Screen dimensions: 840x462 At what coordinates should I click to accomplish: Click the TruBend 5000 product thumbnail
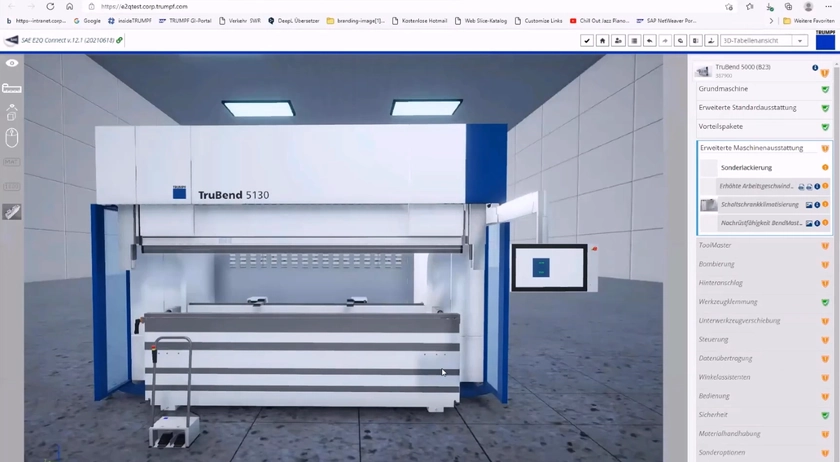[703, 71]
